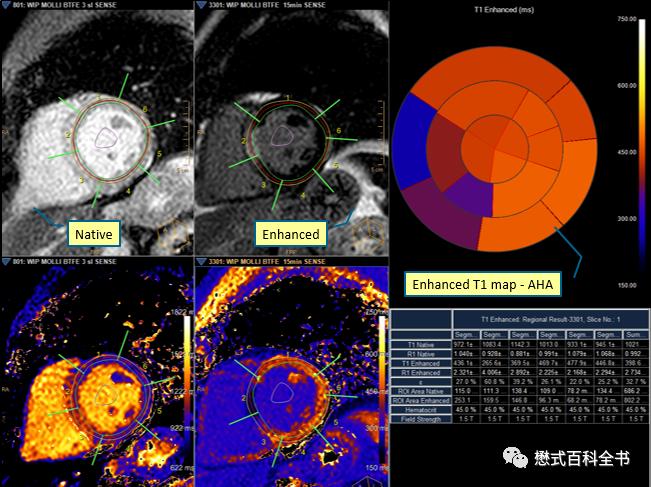
Task: Click the color scale bar on the native T1 map
Action: click(187, 392)
